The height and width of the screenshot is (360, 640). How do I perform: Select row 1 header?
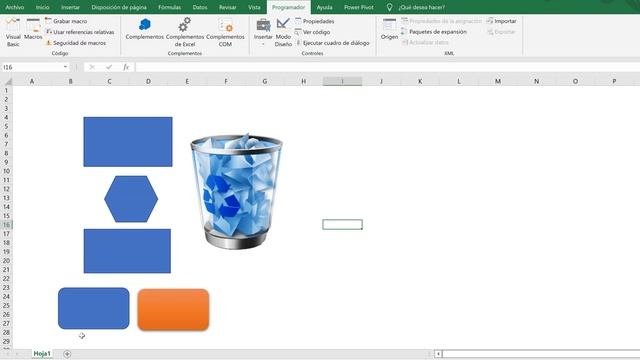click(6, 91)
